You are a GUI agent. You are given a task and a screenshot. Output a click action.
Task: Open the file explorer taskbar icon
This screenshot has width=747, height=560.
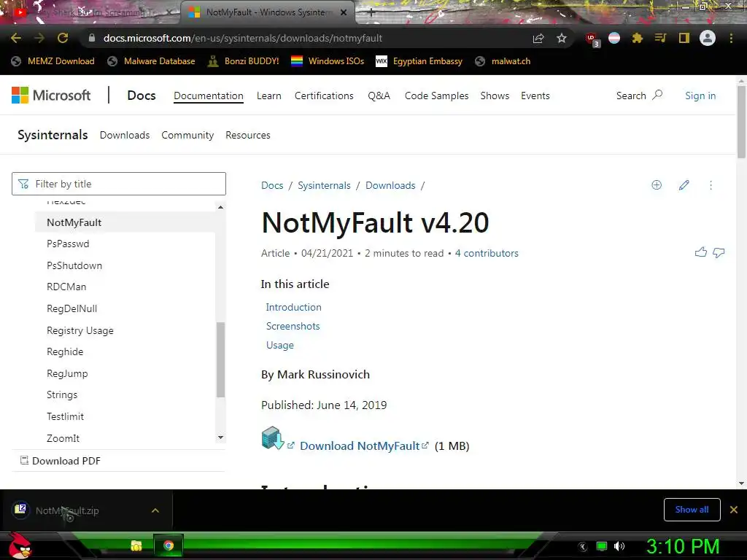coord(136,545)
